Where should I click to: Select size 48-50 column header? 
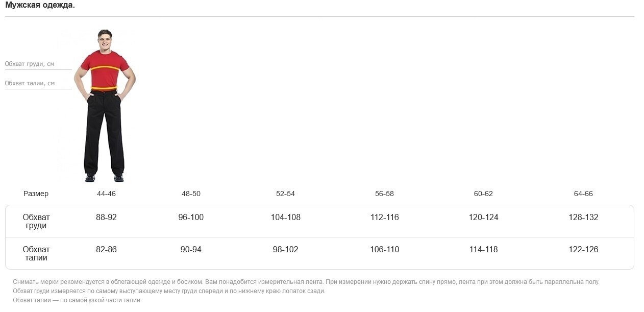pyautogui.click(x=191, y=194)
